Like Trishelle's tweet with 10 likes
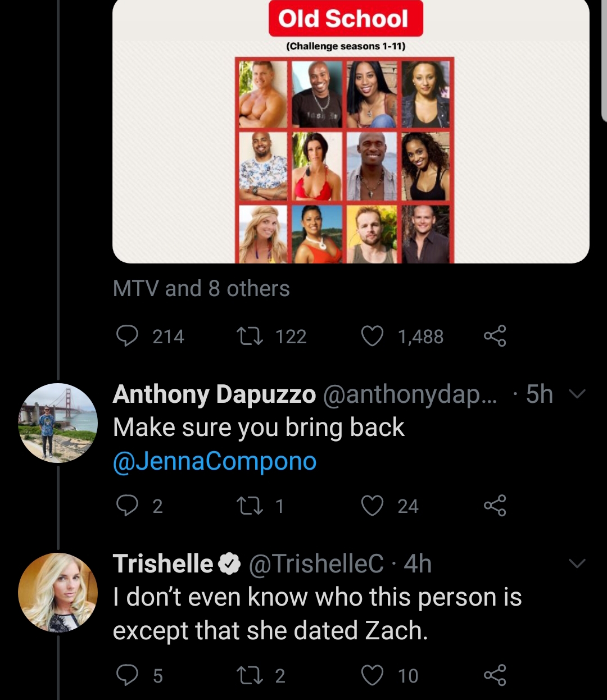The image size is (607, 700). point(372,675)
